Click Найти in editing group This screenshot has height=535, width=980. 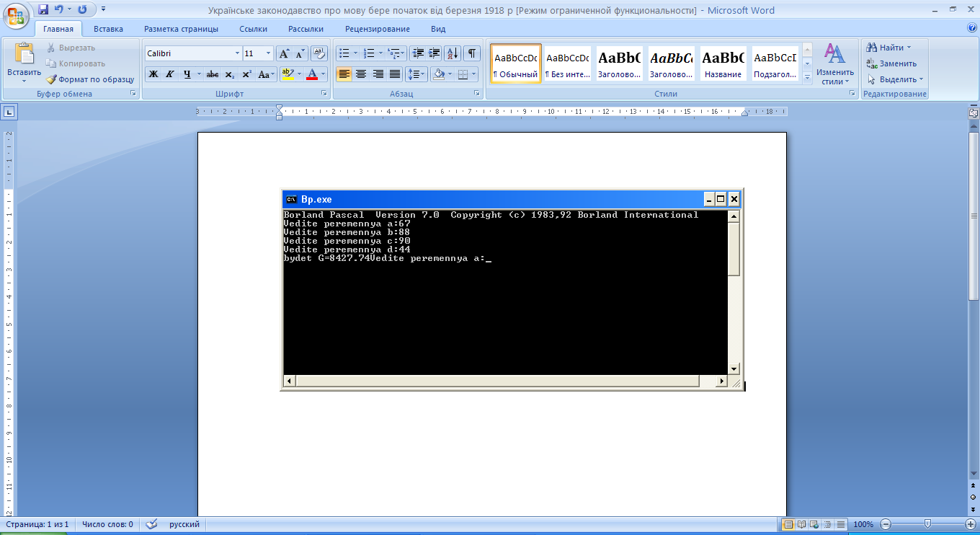[x=889, y=48]
